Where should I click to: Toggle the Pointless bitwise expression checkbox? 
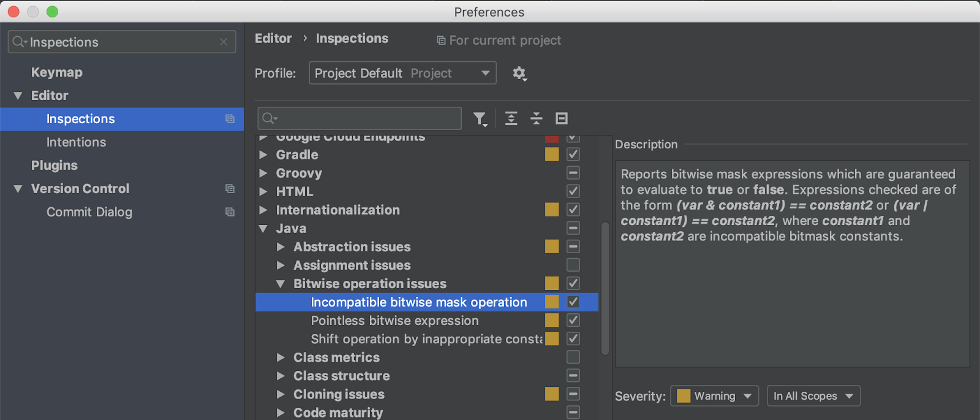573,320
